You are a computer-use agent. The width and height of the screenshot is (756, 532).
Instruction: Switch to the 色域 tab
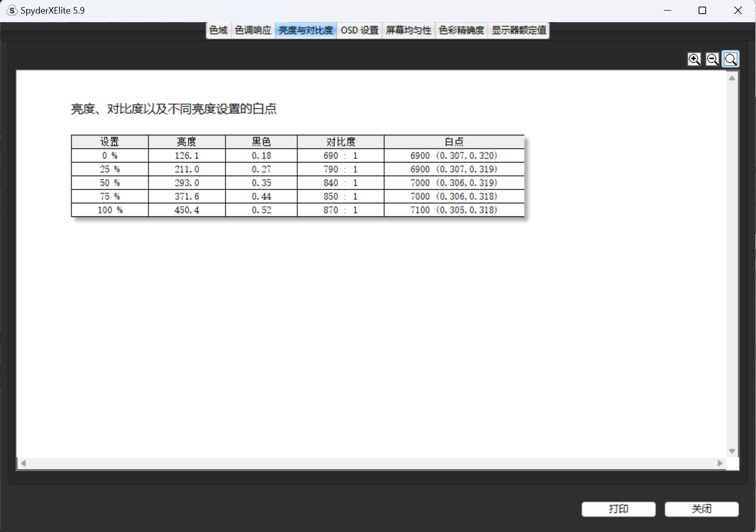click(219, 30)
